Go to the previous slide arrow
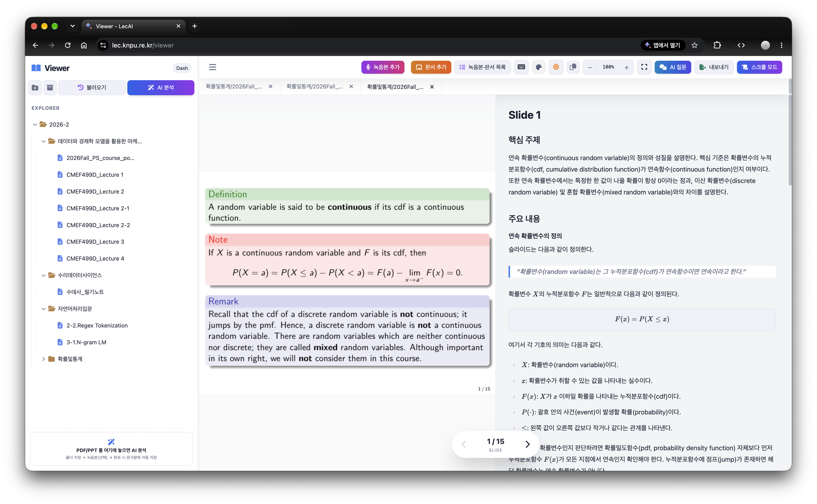 pyautogui.click(x=464, y=444)
